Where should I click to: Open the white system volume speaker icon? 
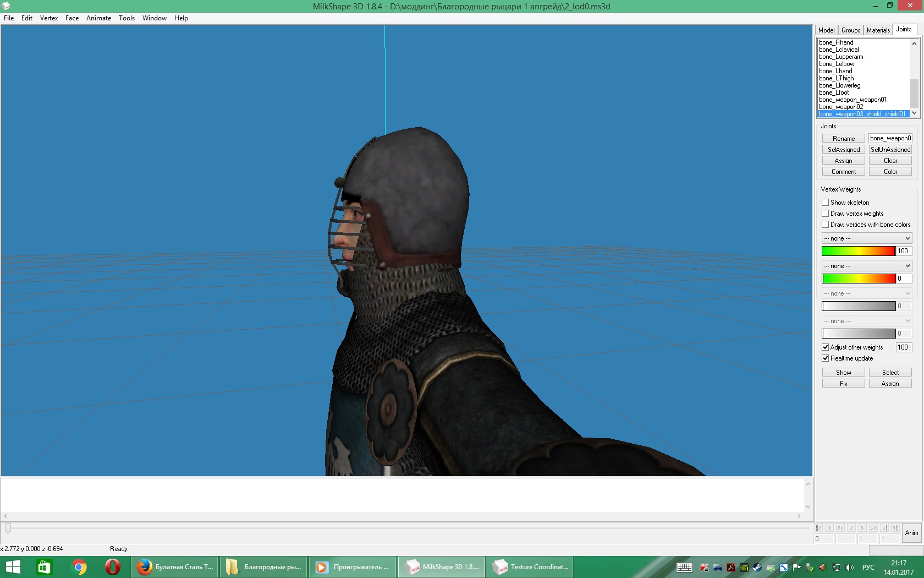coord(850,568)
